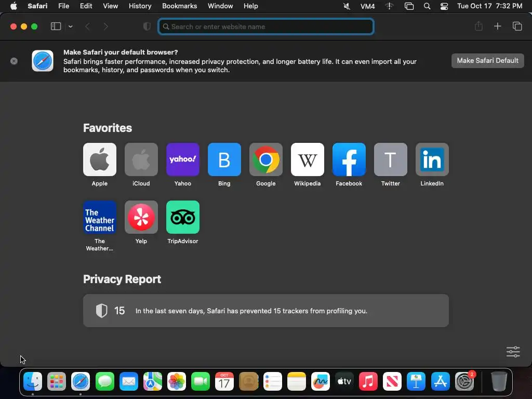Open the start page customization settings icon

tap(513, 352)
